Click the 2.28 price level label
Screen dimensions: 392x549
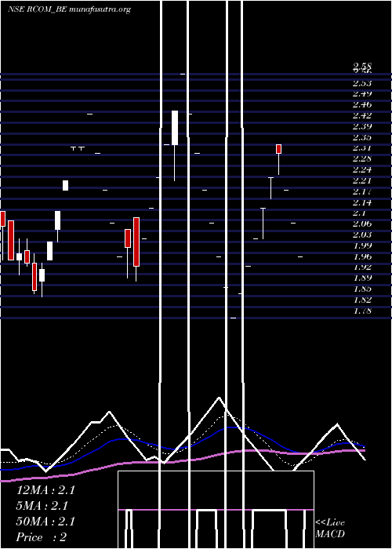[362, 158]
